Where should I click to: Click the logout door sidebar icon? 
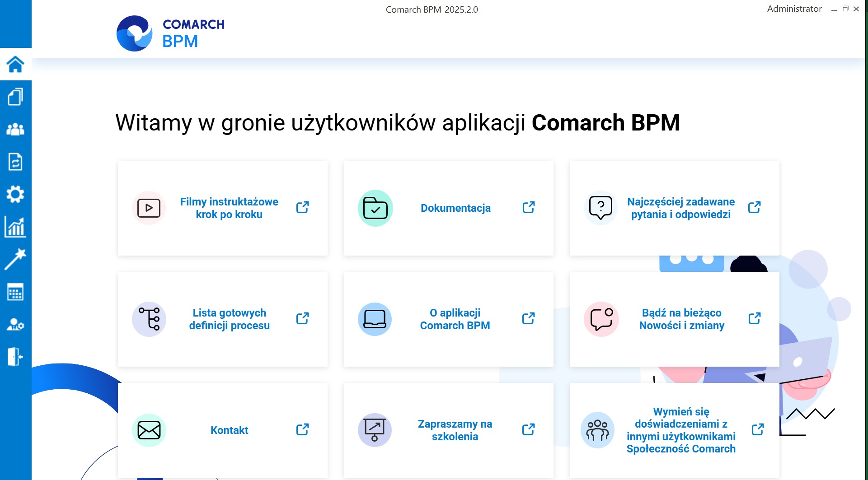pyautogui.click(x=15, y=357)
